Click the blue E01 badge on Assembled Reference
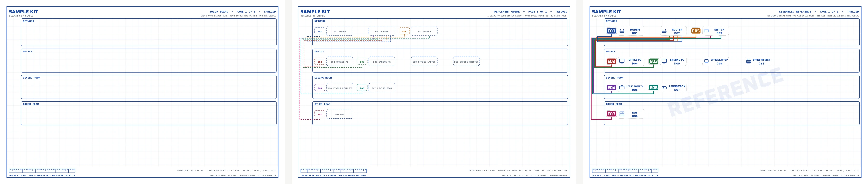The width and height of the screenshot is (868, 184). pyautogui.click(x=611, y=31)
